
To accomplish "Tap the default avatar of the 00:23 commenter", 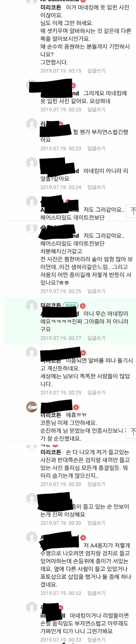I will point(32,124).
